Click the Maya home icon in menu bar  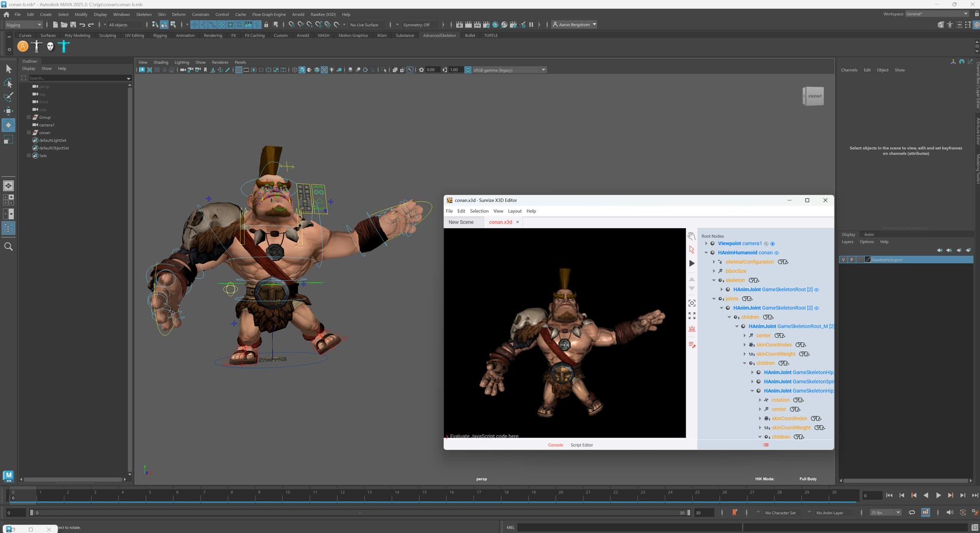(6, 14)
